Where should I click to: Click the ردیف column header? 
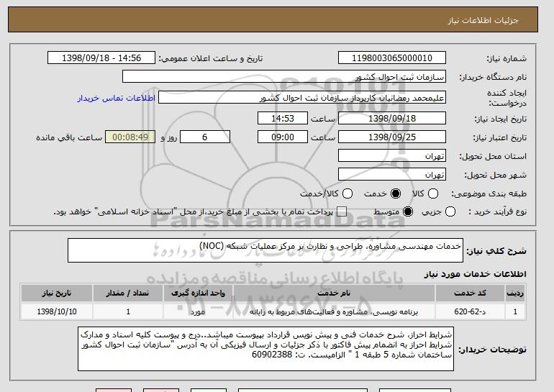point(515,293)
